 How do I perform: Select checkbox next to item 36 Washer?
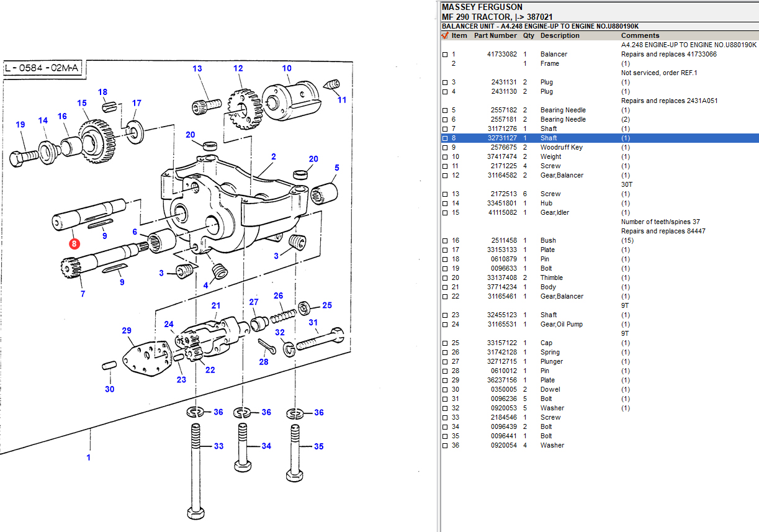click(444, 446)
